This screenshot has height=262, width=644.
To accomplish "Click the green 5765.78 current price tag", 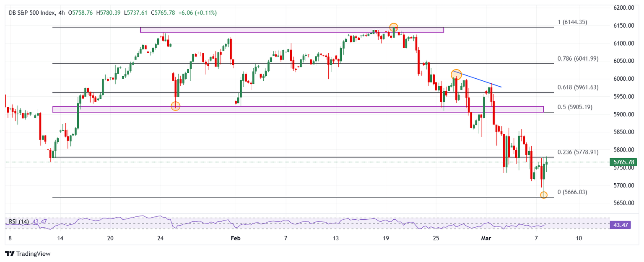I will pos(625,162).
